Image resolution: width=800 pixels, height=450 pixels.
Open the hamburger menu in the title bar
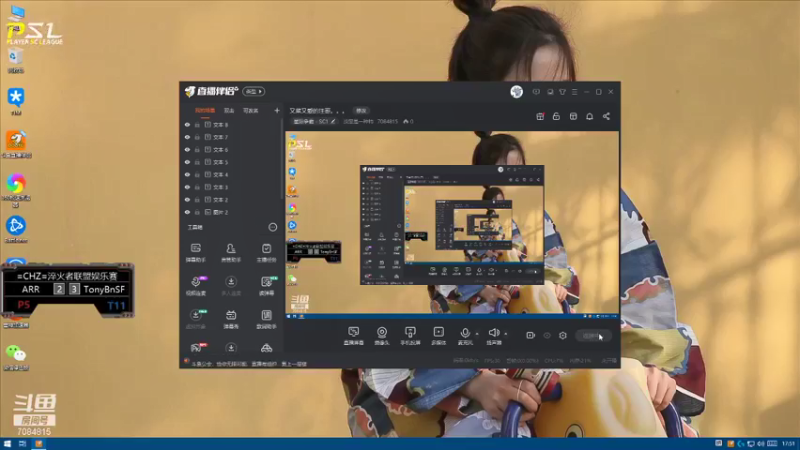pyautogui.click(x=574, y=92)
